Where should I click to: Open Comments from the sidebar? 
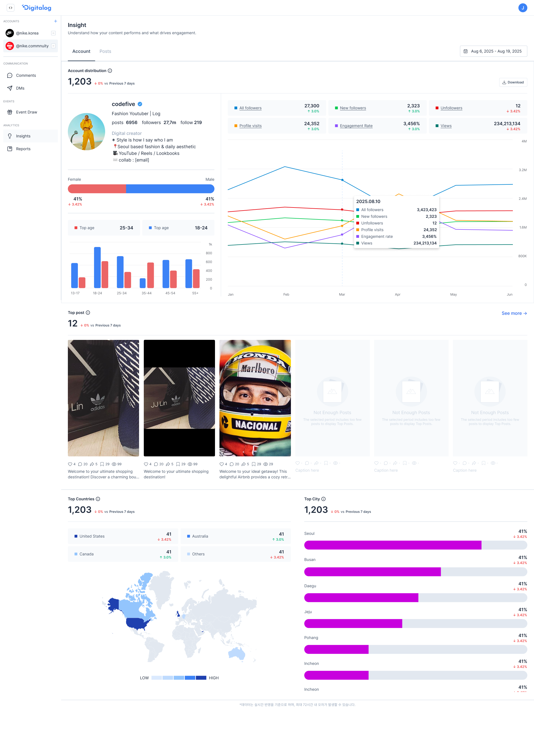click(x=26, y=75)
